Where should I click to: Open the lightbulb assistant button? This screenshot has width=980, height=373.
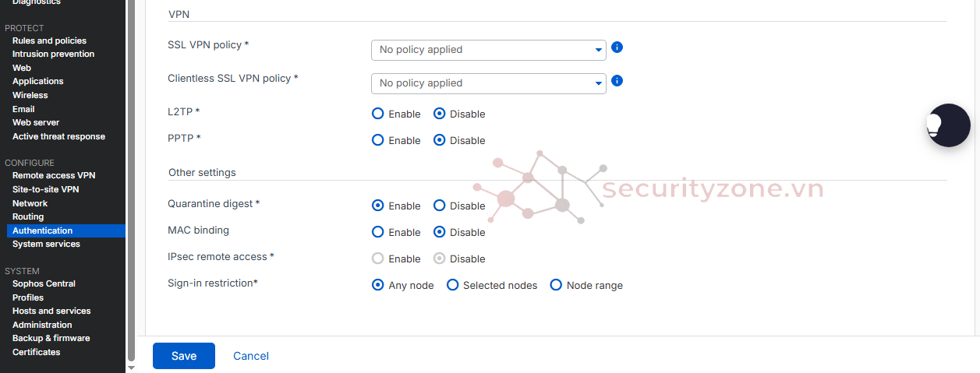point(948,125)
